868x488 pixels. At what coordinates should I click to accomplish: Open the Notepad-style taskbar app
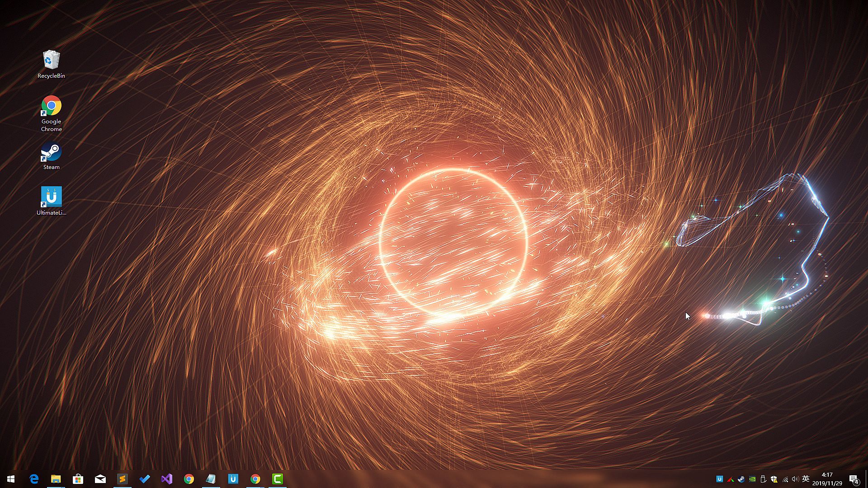(211, 479)
